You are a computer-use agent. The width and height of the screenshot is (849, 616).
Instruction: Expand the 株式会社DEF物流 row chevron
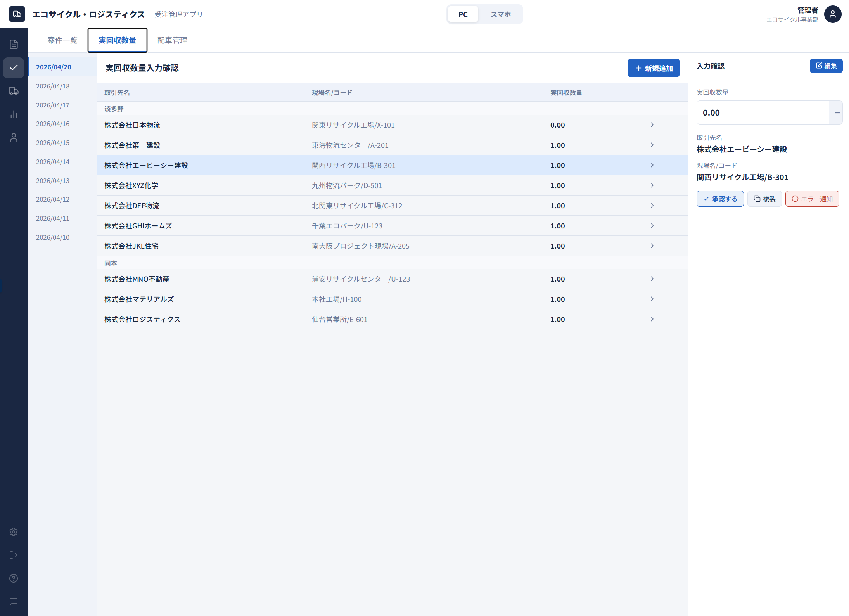(x=652, y=206)
